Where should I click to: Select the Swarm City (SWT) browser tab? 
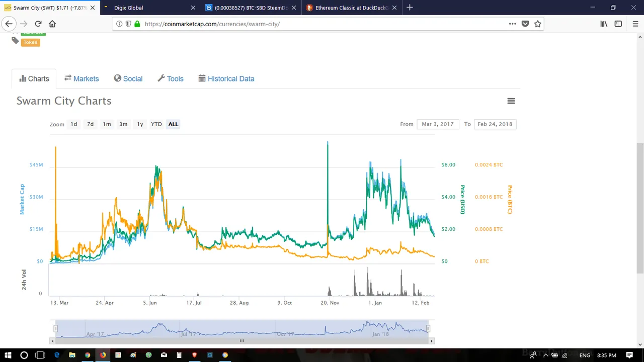coord(50,8)
